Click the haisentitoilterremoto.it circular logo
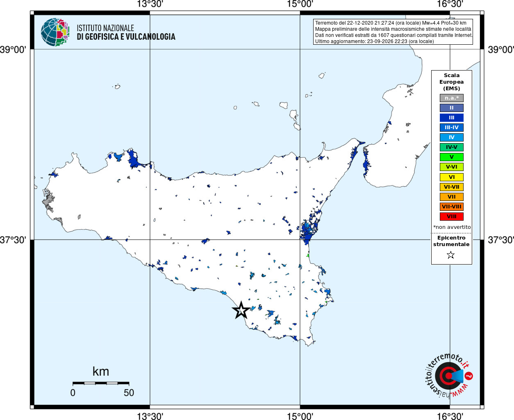The image size is (514, 420). (448, 376)
